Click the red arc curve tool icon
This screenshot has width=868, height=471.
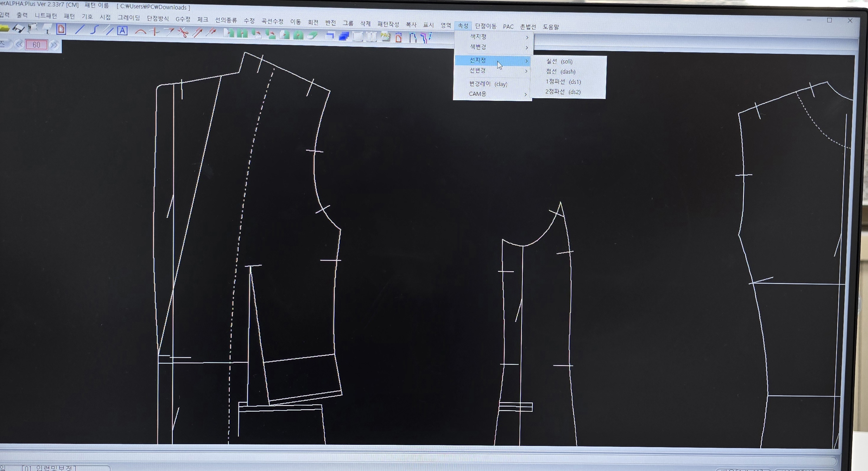click(140, 32)
